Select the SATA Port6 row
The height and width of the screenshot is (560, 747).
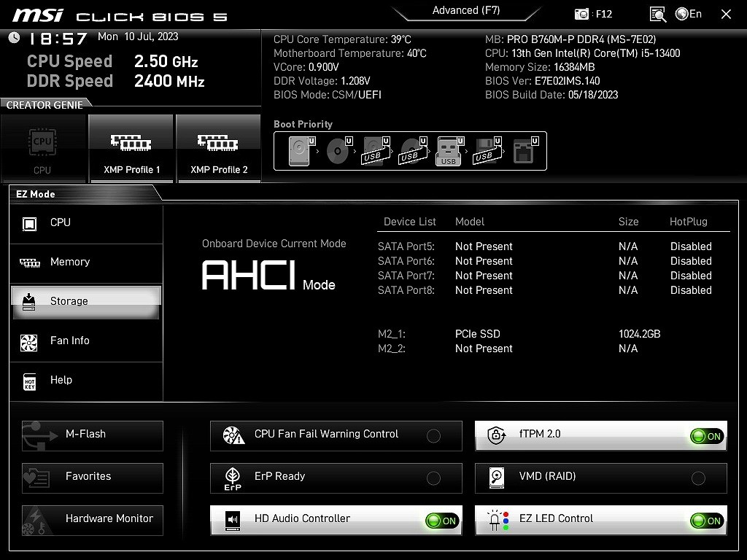pos(544,262)
